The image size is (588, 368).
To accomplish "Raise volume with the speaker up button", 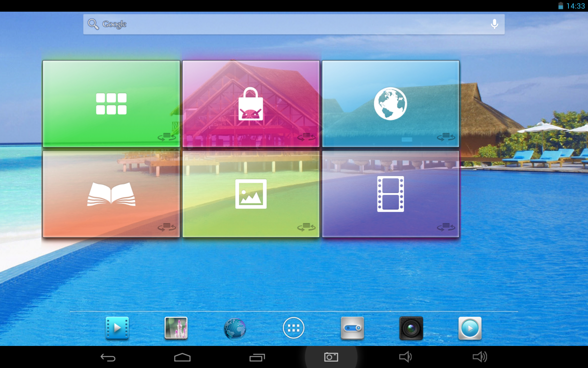I will (x=480, y=357).
